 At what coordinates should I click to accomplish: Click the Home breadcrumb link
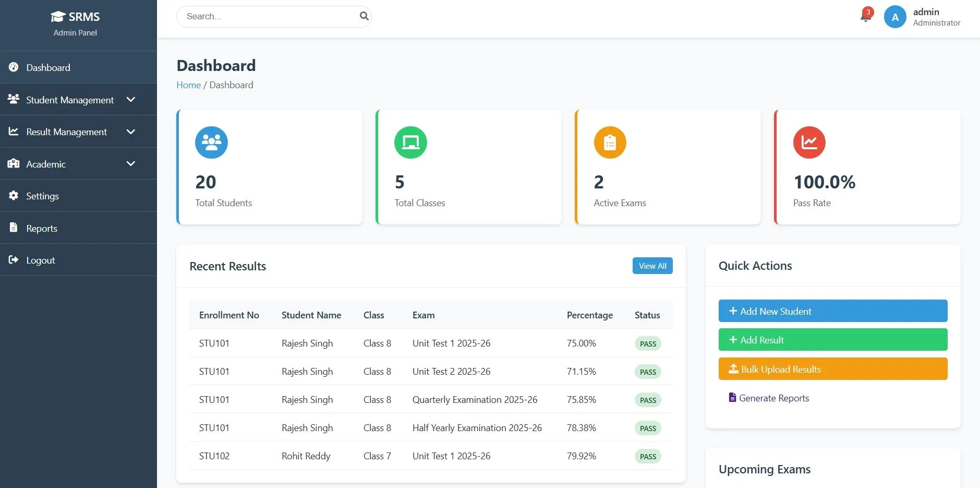(188, 85)
